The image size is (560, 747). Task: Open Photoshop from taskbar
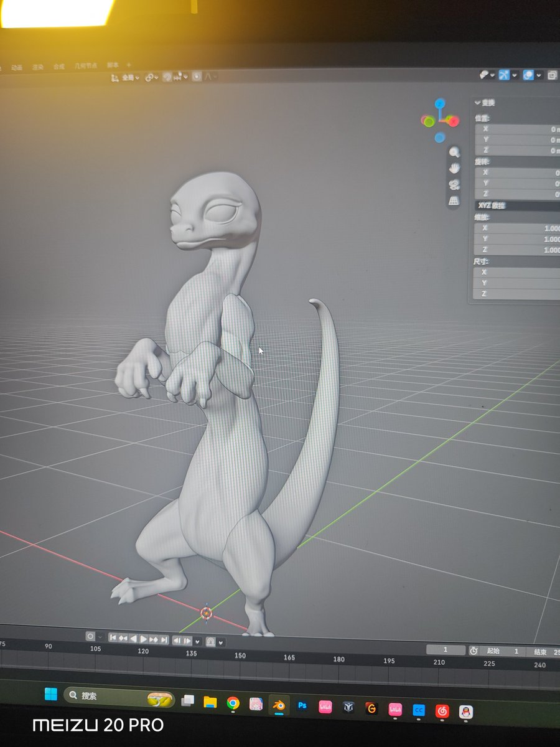302,706
